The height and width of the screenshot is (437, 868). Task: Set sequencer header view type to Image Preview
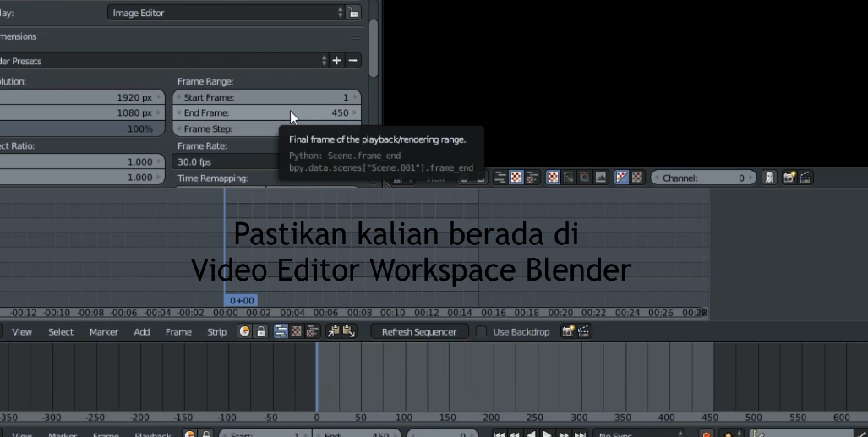point(297,332)
